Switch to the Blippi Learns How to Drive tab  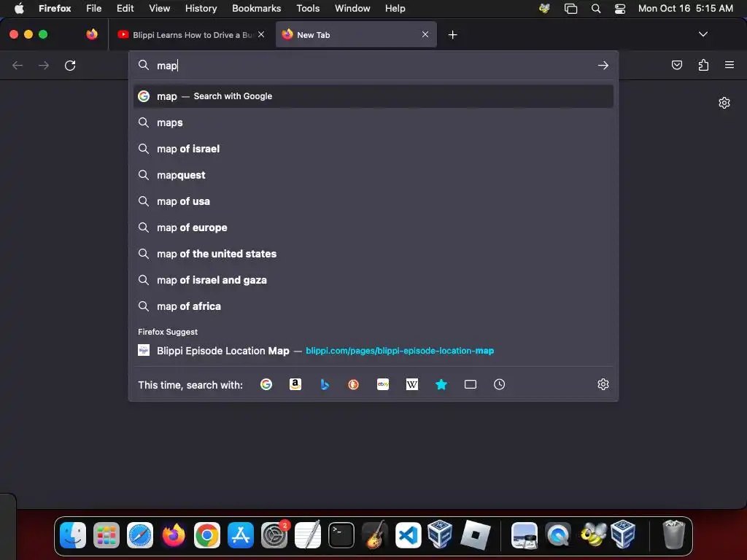click(x=192, y=35)
